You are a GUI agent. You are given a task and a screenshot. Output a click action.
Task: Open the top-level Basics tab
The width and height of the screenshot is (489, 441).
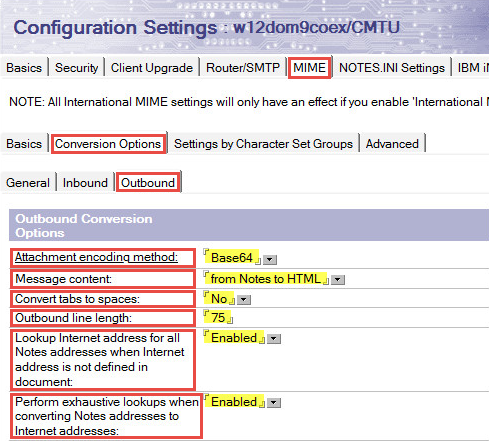tap(24, 68)
